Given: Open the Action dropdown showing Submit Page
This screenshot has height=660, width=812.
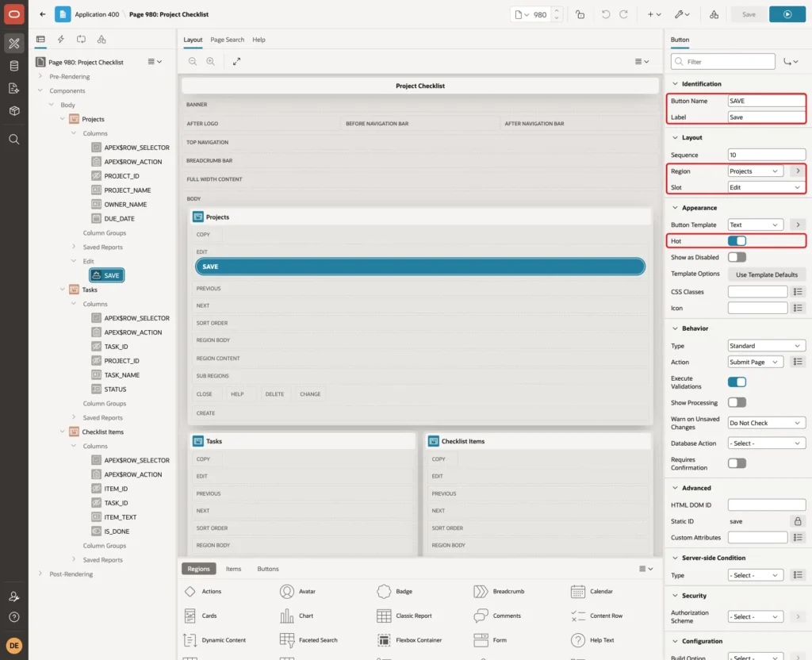Looking at the screenshot, I should [755, 362].
